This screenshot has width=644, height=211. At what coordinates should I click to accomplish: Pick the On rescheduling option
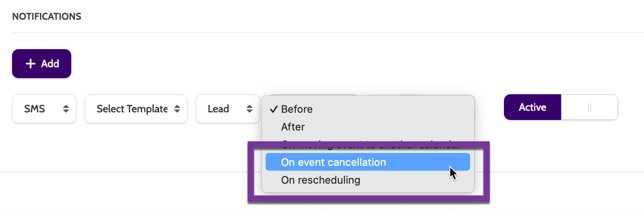320,180
